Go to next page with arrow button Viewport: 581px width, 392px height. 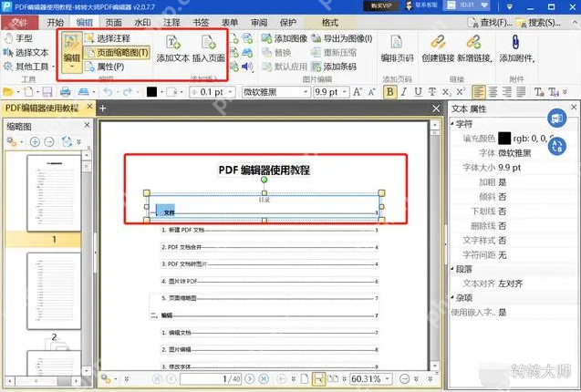[x=250, y=379]
